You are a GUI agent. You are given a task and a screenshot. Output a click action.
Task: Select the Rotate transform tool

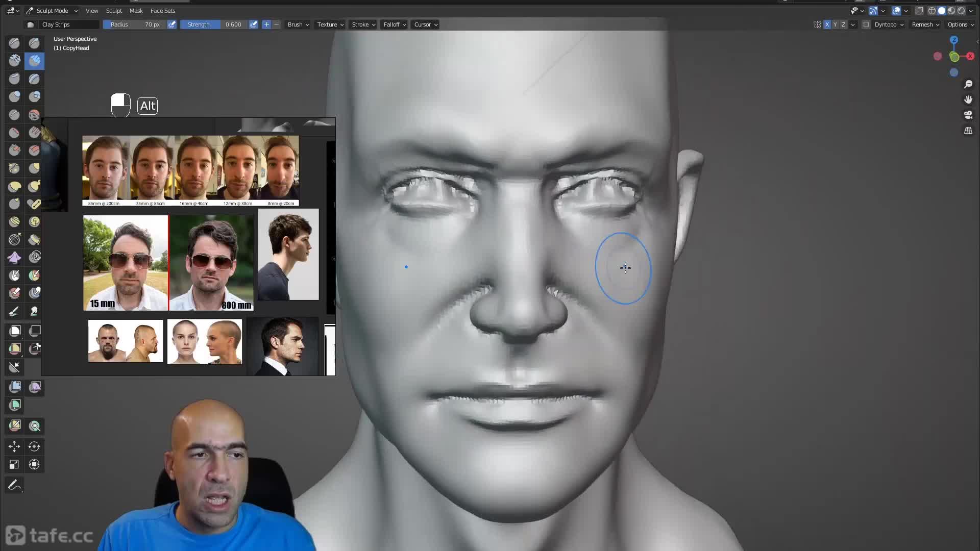tap(34, 447)
